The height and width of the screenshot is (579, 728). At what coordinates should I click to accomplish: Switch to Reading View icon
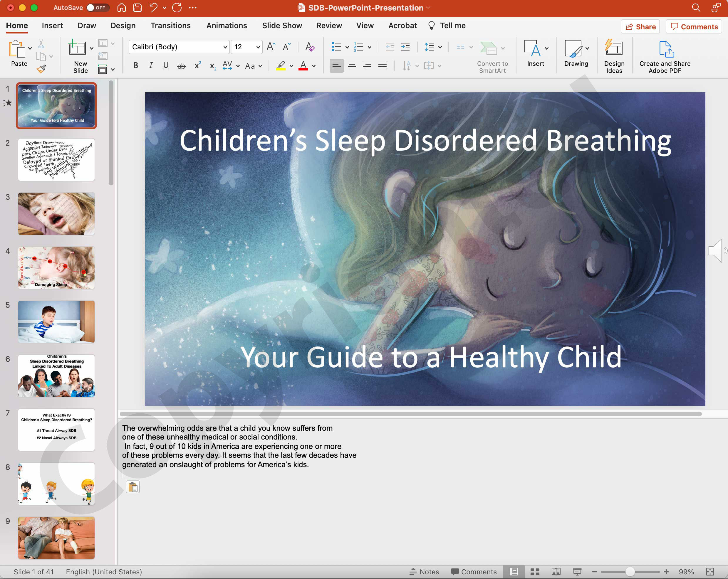pos(556,572)
